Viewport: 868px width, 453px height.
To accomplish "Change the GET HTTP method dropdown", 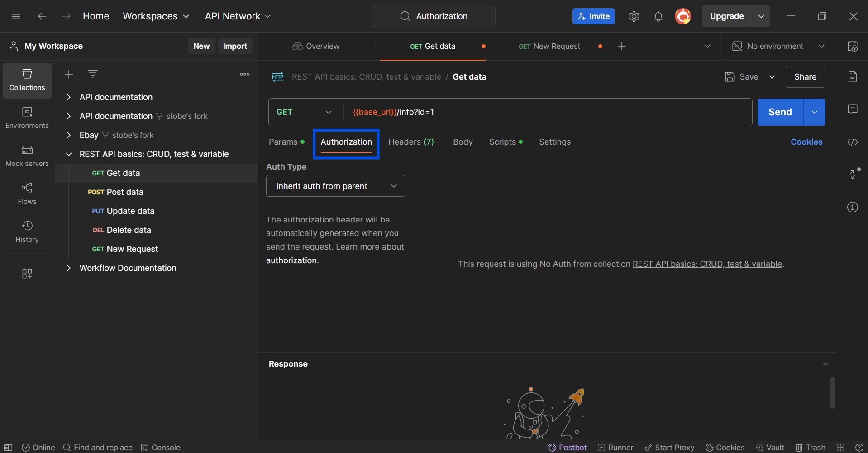I will click(304, 112).
